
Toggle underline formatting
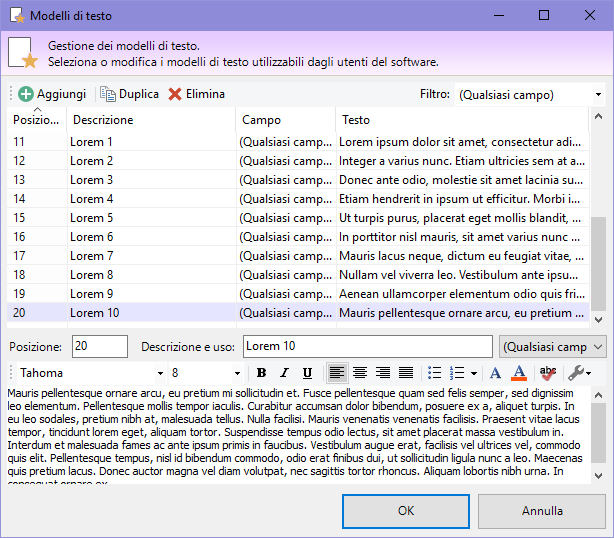pyautogui.click(x=307, y=373)
